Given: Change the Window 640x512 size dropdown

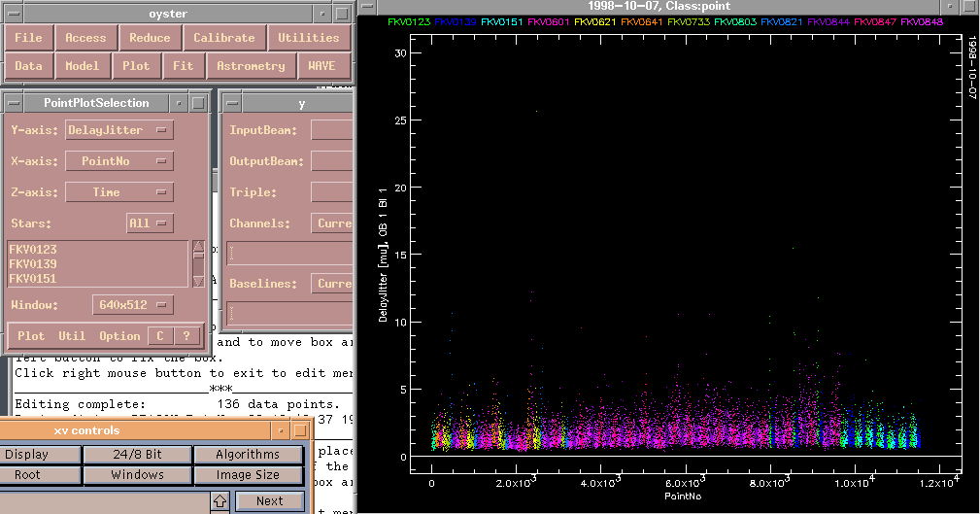Looking at the screenshot, I should click(133, 305).
